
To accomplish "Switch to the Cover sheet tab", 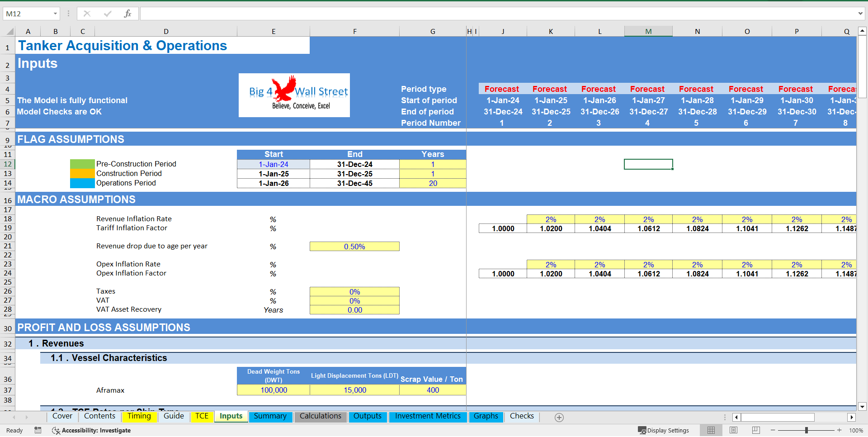I will click(62, 416).
